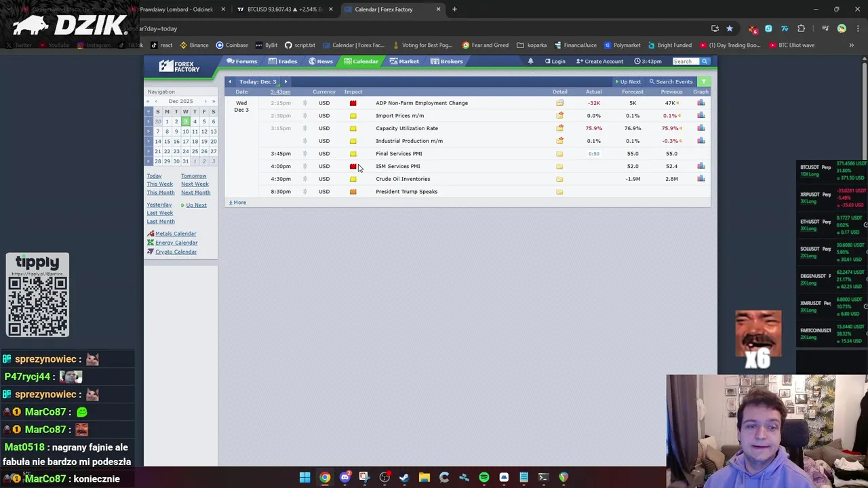
Task: Toggle alert for Final Services PMI row
Action: pyautogui.click(x=304, y=154)
